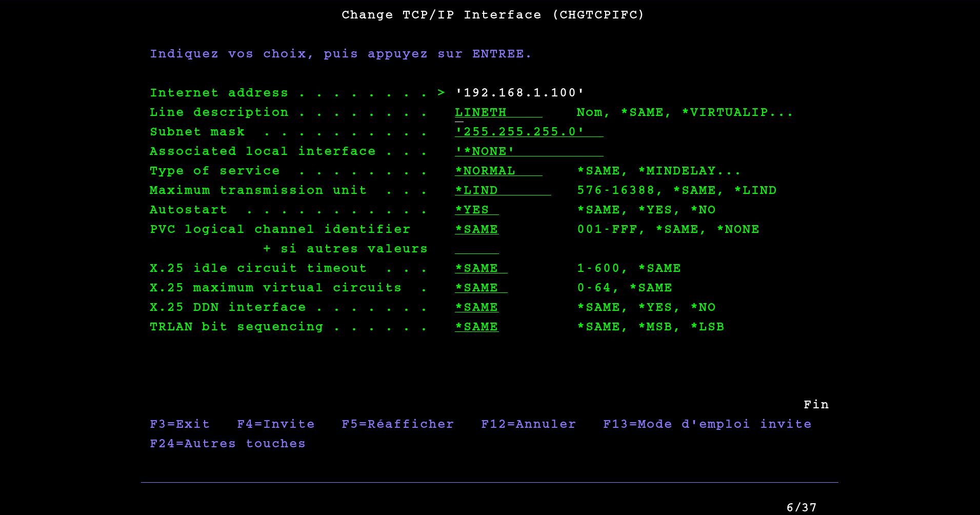Click the Autostart *YES field
980x515 pixels.
pos(476,210)
